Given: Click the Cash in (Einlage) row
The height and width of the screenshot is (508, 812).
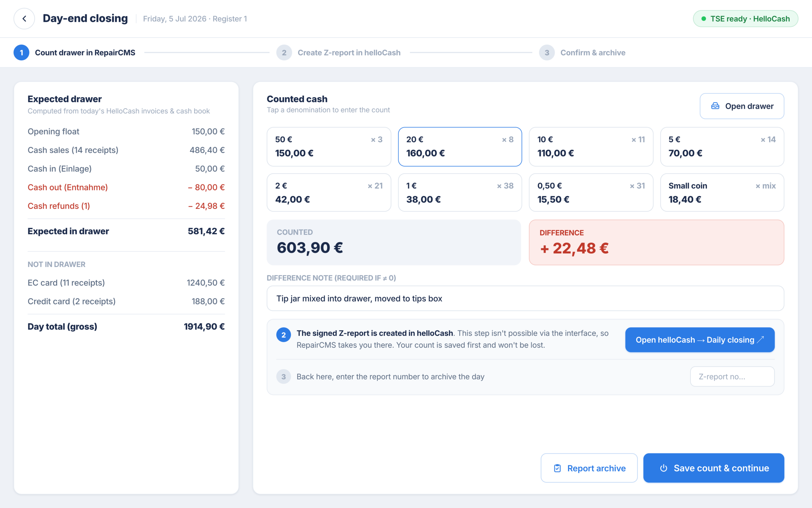Looking at the screenshot, I should (x=126, y=169).
